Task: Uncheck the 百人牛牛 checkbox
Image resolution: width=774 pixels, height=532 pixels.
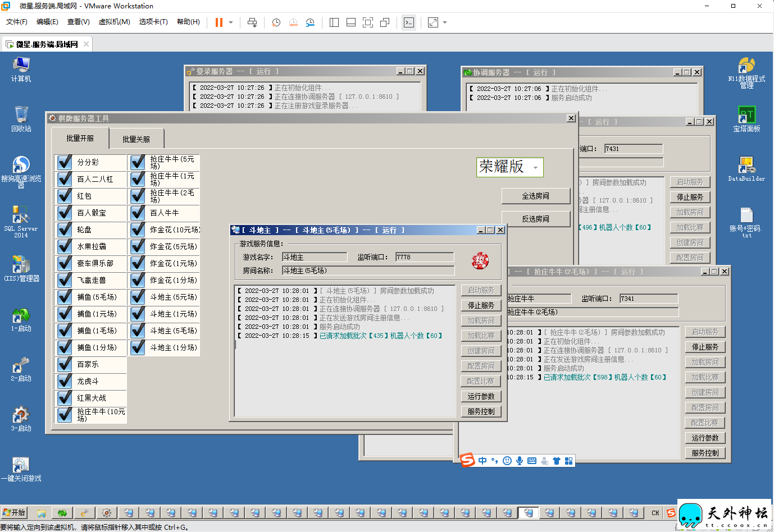Action: 138,213
